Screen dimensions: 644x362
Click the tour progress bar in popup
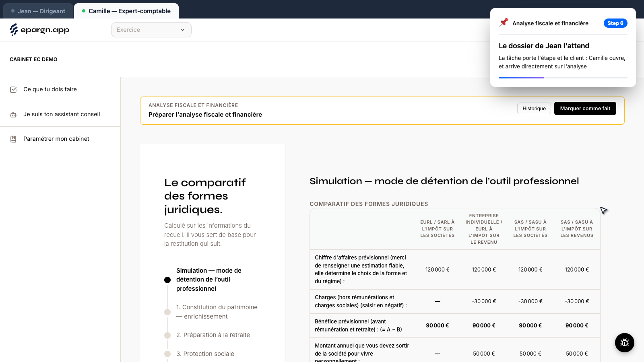point(563,78)
